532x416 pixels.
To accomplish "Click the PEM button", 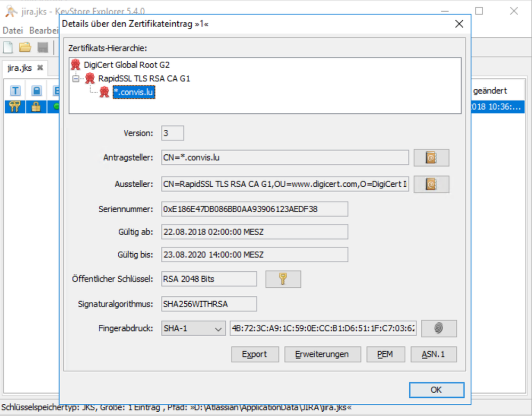I will coord(386,354).
